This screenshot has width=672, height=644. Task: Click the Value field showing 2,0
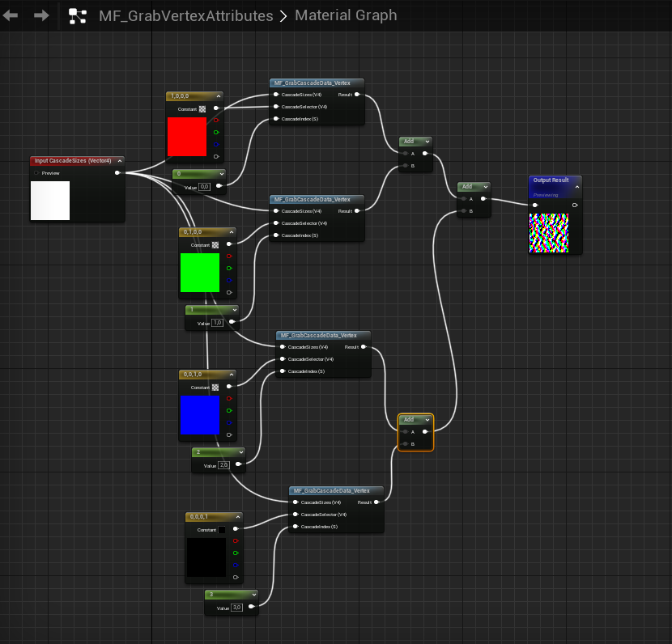[224, 465]
